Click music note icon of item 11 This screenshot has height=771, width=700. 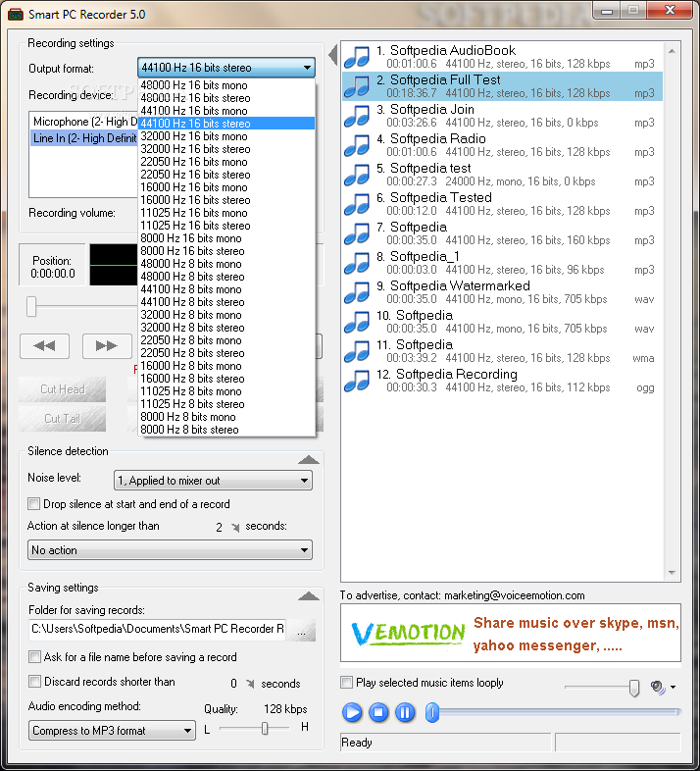tap(357, 351)
